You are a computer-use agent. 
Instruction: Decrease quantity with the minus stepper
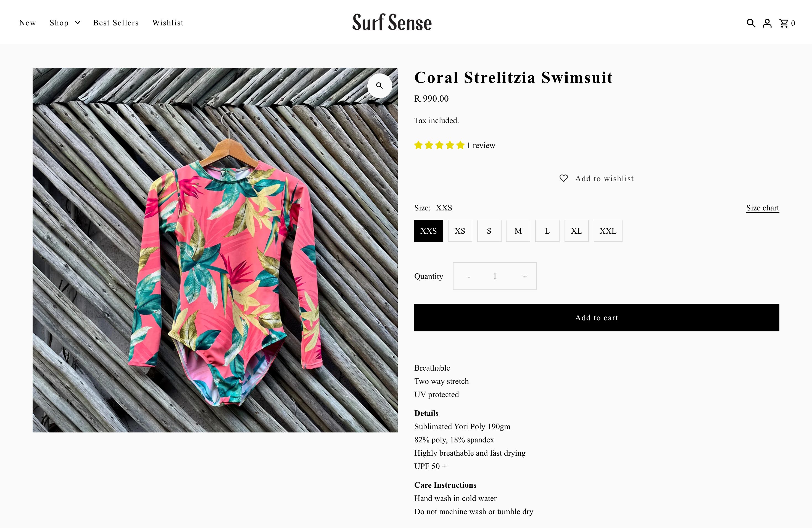point(468,276)
